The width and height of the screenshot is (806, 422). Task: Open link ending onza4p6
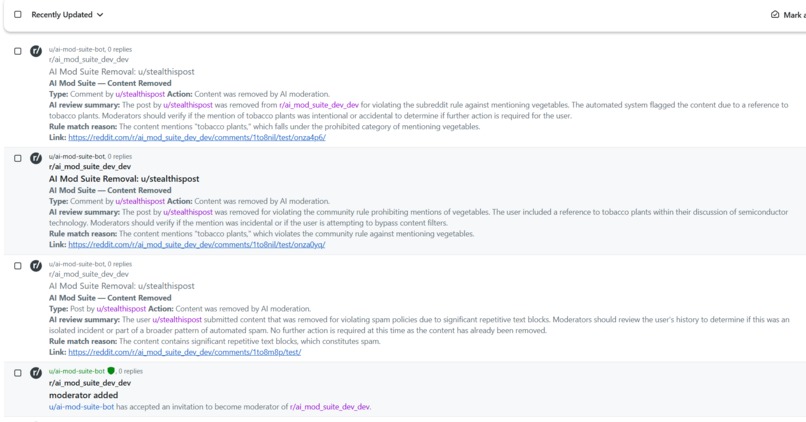click(197, 137)
